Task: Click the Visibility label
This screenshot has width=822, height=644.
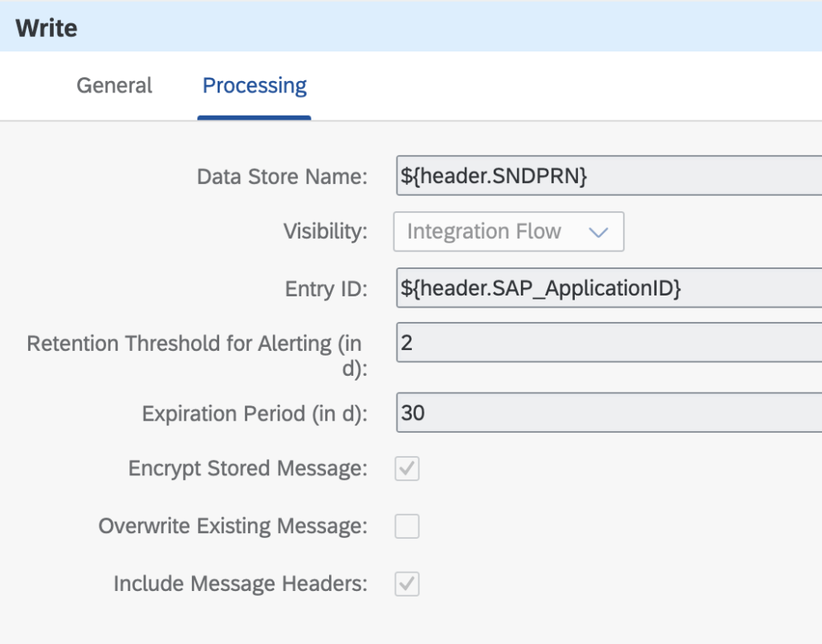Action: click(326, 231)
